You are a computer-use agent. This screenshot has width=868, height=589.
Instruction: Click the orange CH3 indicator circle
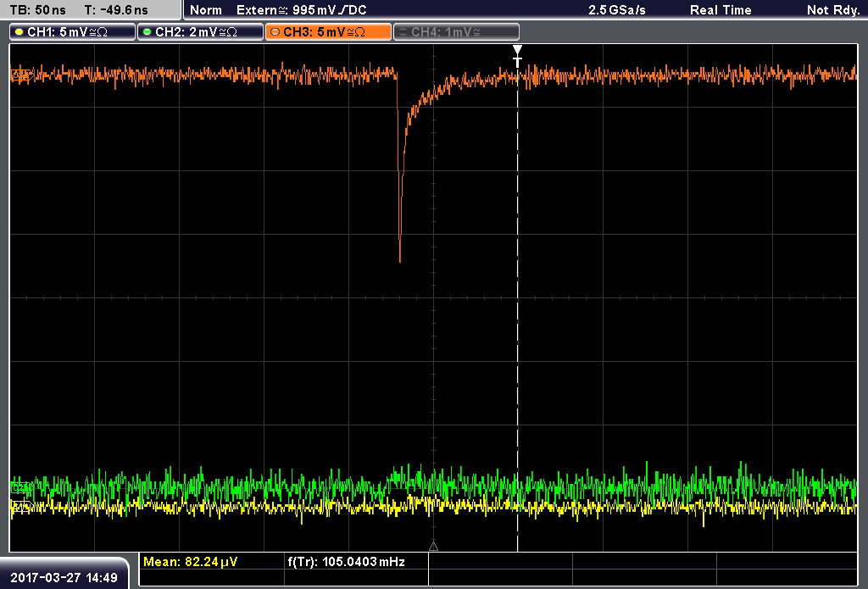point(275,32)
